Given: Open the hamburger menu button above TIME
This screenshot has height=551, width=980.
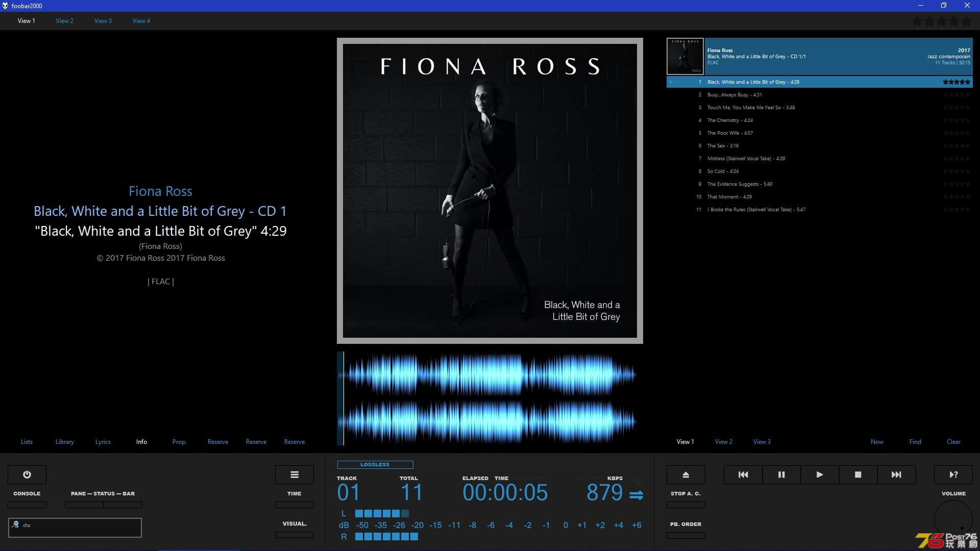Looking at the screenshot, I should click(x=295, y=474).
